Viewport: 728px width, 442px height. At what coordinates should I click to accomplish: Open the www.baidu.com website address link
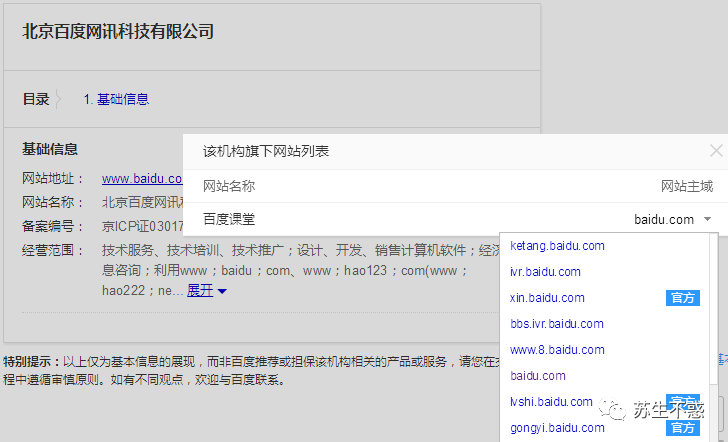(x=142, y=178)
